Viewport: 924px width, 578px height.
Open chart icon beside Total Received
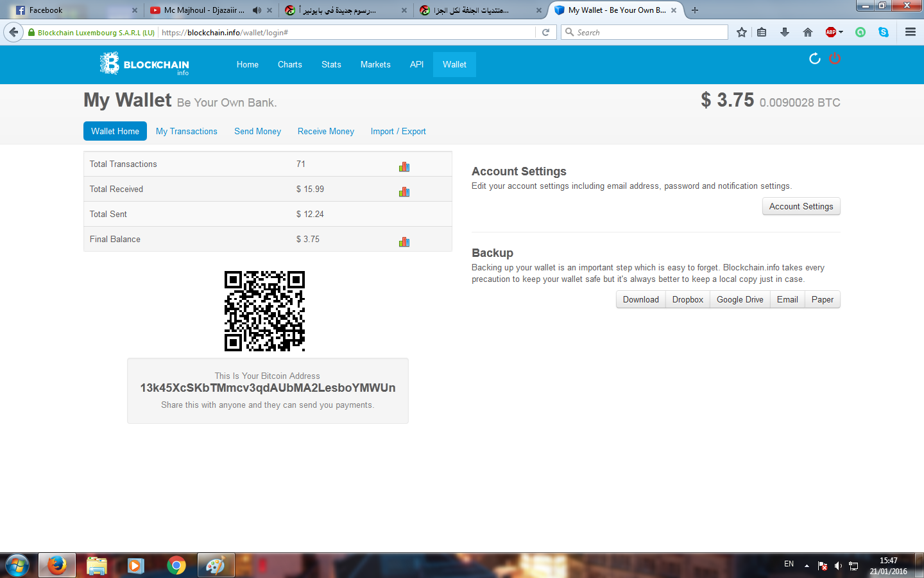point(404,192)
